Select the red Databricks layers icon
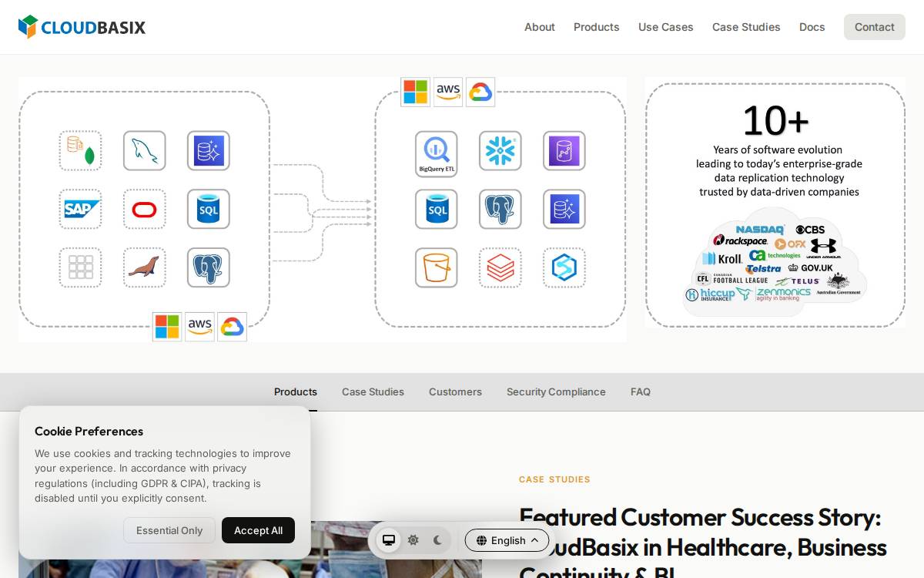 point(500,267)
